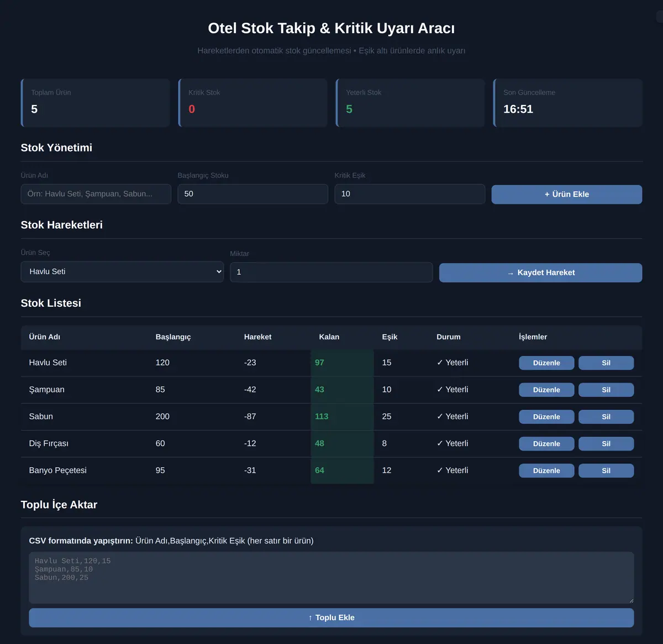Click the Başlangıç Stoku input field
The image size is (663, 644).
pyautogui.click(x=253, y=194)
